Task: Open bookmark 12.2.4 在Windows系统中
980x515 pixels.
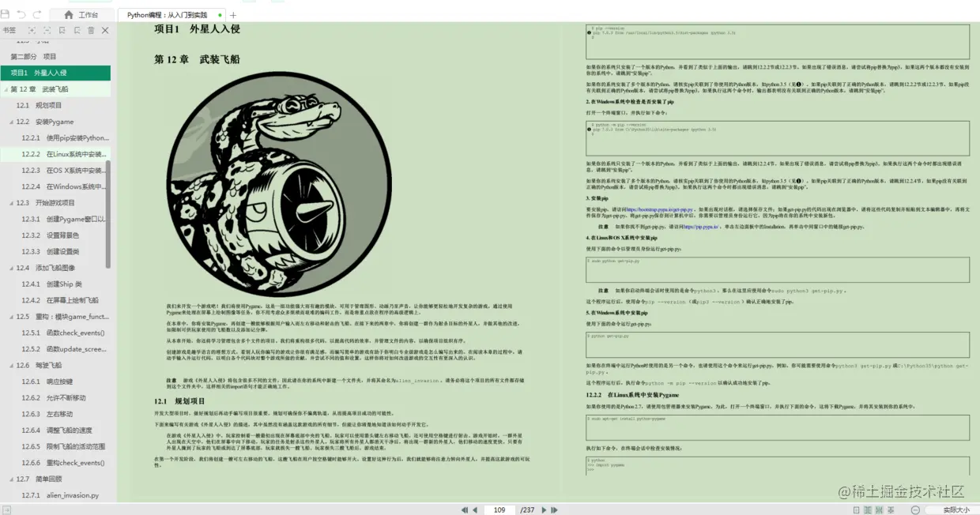Action: 64,186
